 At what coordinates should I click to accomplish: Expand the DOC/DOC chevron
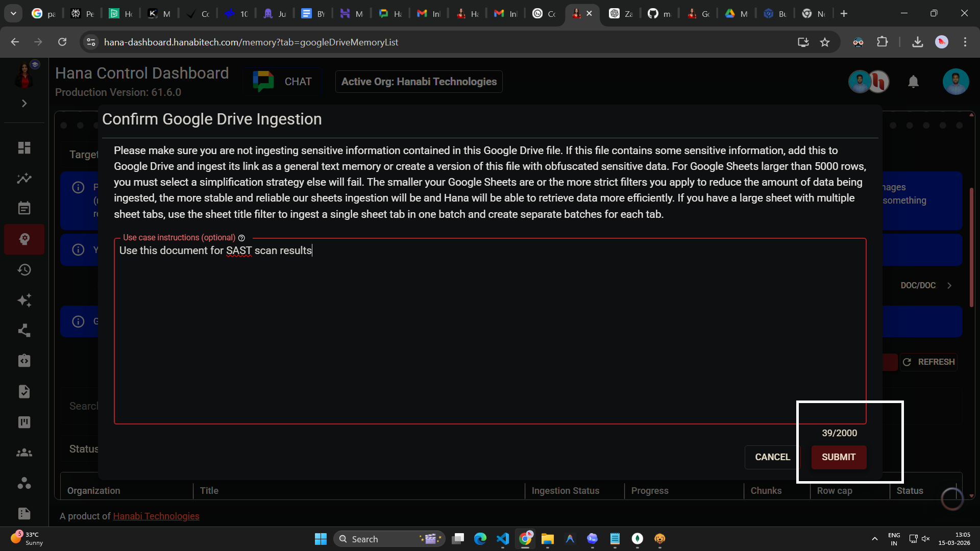(x=949, y=286)
